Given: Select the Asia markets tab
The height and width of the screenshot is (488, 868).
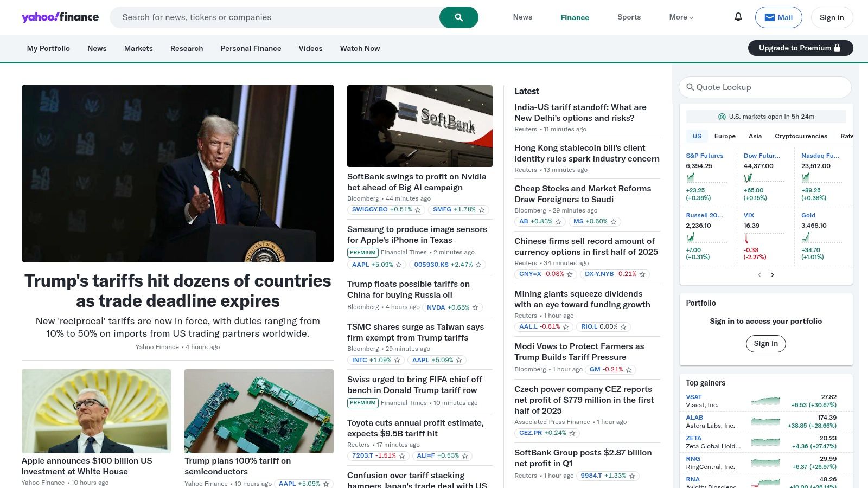Looking at the screenshot, I should coord(755,136).
